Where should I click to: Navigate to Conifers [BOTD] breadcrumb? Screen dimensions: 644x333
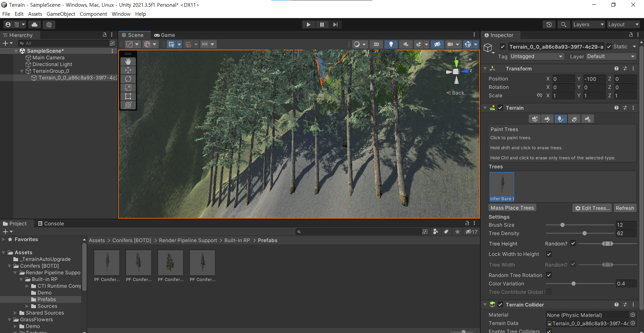point(131,240)
